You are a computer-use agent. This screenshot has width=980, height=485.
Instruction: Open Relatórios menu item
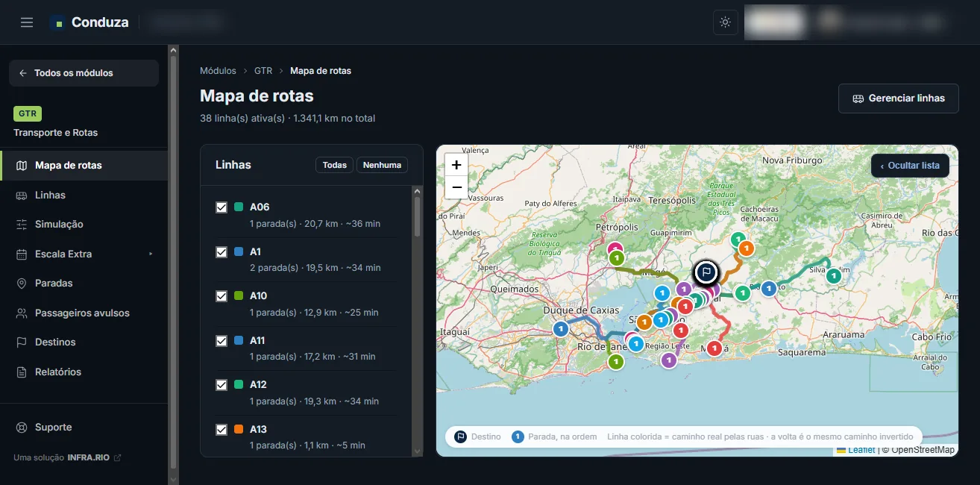[x=84, y=372]
